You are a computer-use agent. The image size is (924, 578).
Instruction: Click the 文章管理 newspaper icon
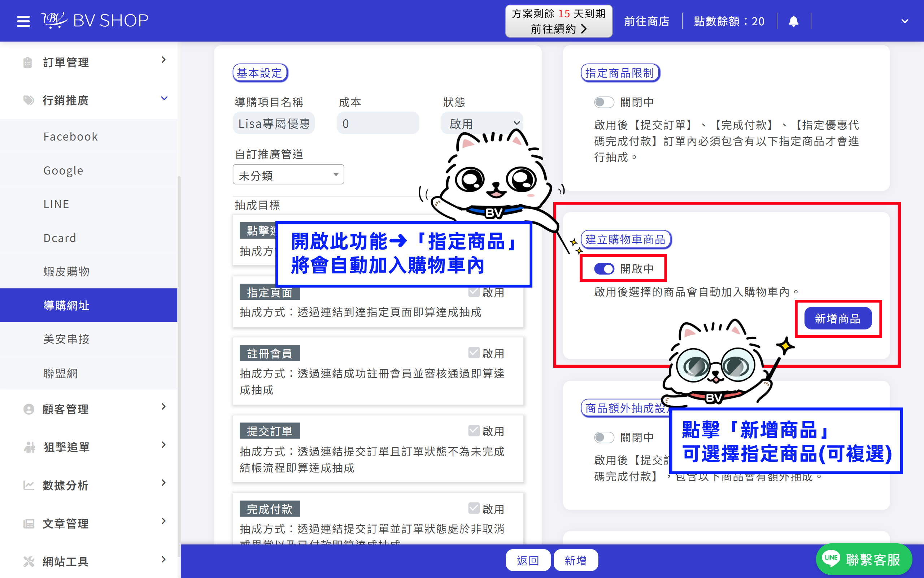29,523
